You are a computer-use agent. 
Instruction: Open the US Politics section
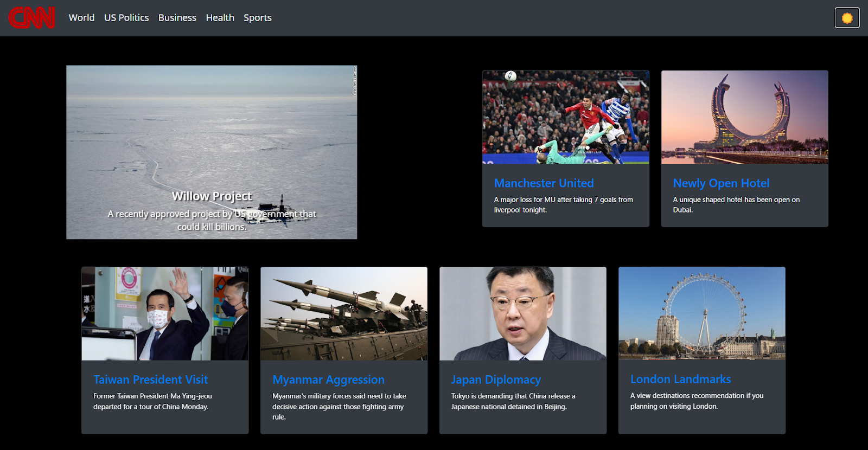coord(126,18)
